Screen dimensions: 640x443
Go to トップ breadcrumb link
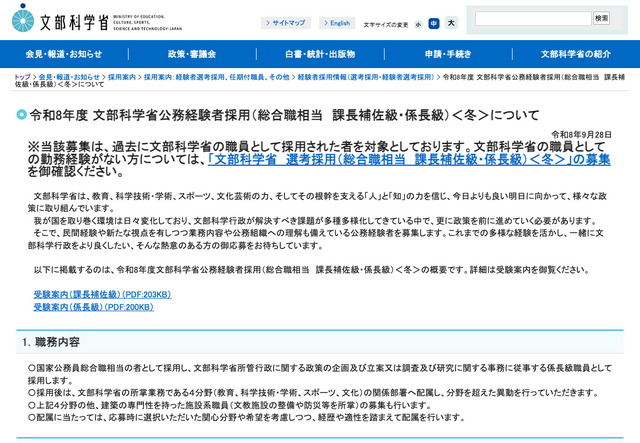pyautogui.click(x=22, y=77)
